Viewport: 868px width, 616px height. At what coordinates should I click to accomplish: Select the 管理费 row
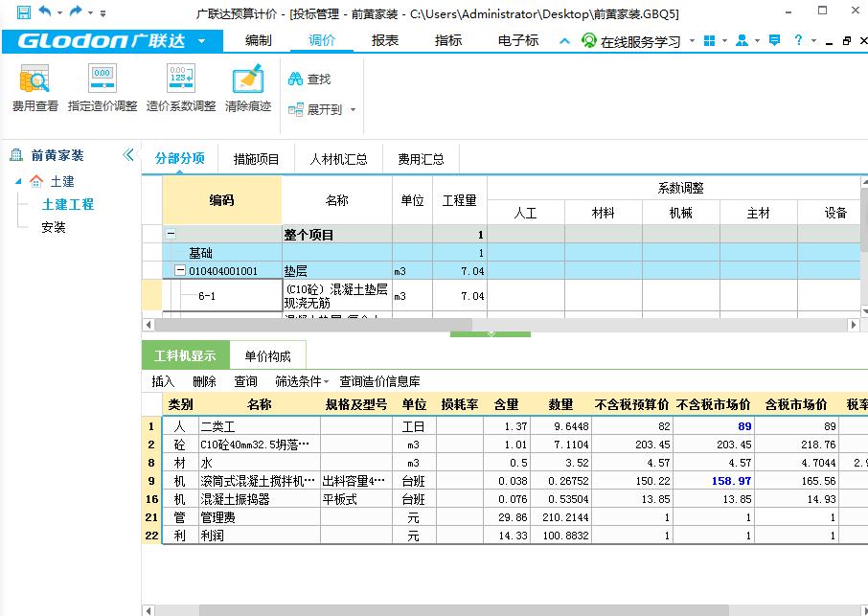pyautogui.click(x=505, y=517)
